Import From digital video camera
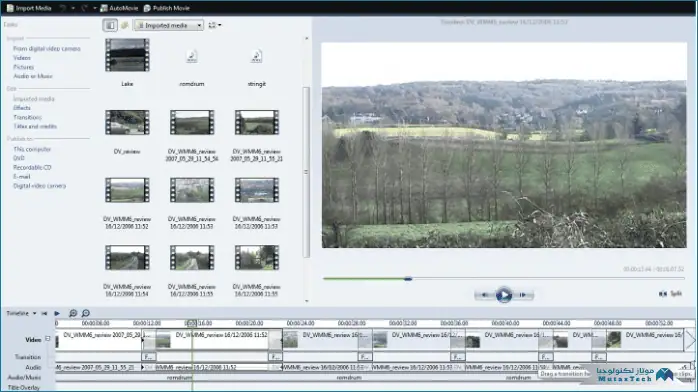The height and width of the screenshot is (392, 698). click(47, 48)
